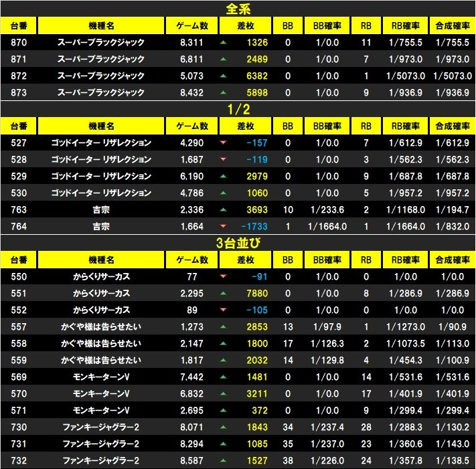The height and width of the screenshot is (469, 476).
Task: Click RB header in 3台並び table
Action: pos(366,260)
